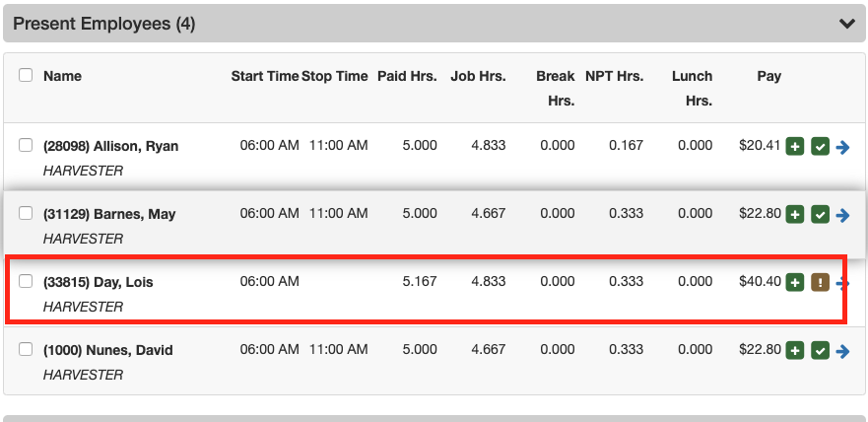This screenshot has width=868, height=422.
Task: Check the box beside Nunes, David
Action: tap(27, 349)
